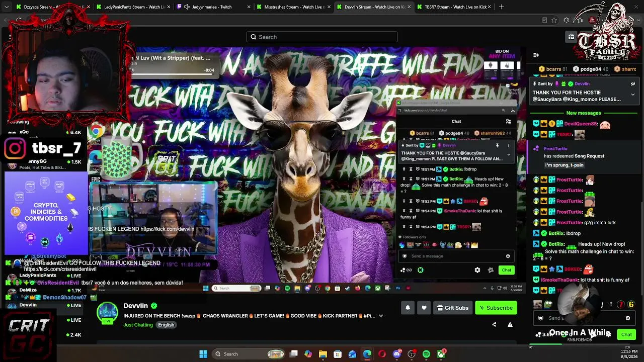Image resolution: width=644 pixels, height=362 pixels.
Task: Subscribe to Devvlin's channel
Action: pyautogui.click(x=496, y=308)
